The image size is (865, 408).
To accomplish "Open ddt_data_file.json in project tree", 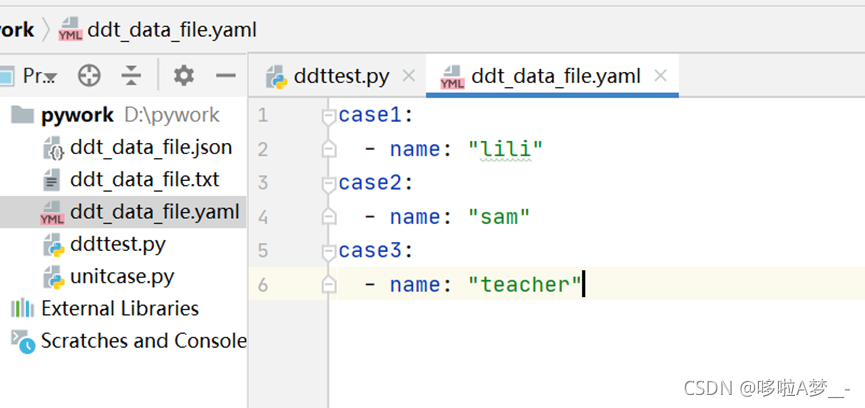I will coord(150,148).
